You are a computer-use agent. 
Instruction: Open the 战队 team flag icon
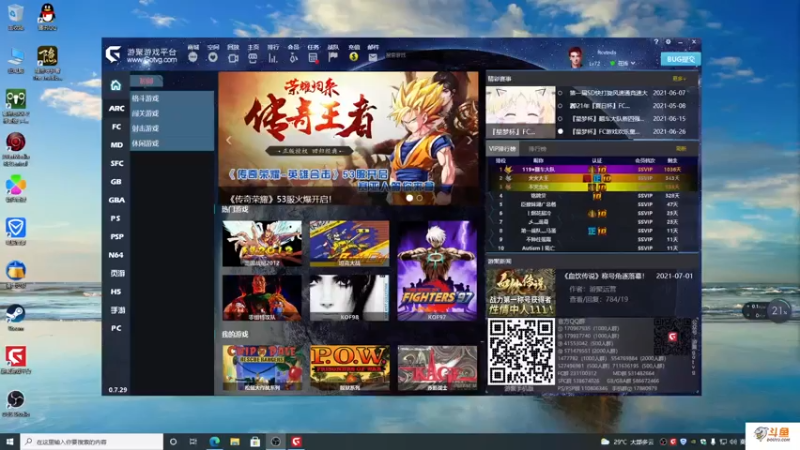click(x=333, y=57)
